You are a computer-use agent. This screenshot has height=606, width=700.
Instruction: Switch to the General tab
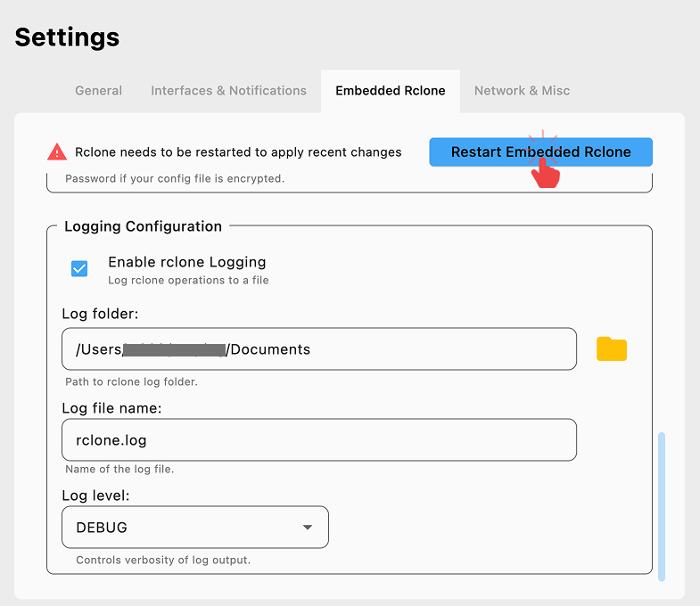pos(98,91)
